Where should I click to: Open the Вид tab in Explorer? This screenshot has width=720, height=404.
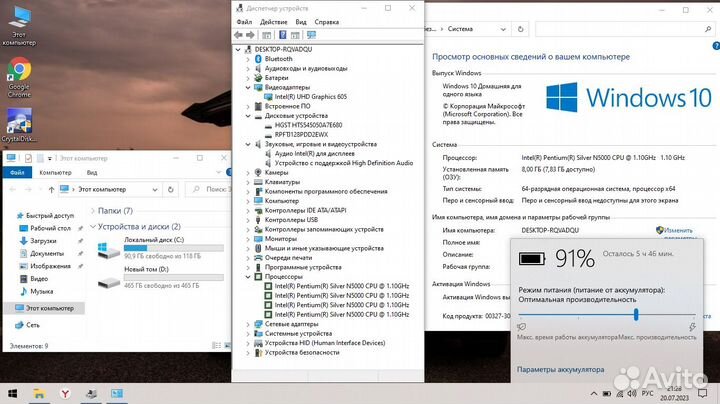pos(92,173)
